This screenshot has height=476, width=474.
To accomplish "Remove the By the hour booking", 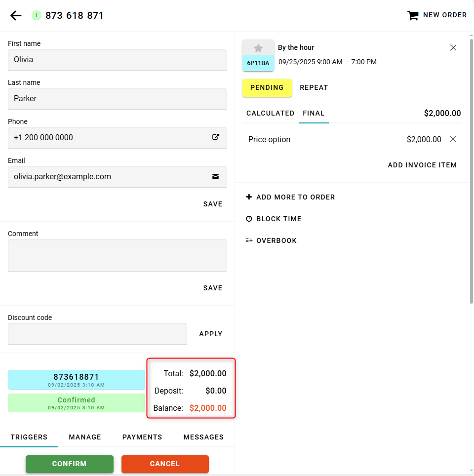I will tap(453, 48).
